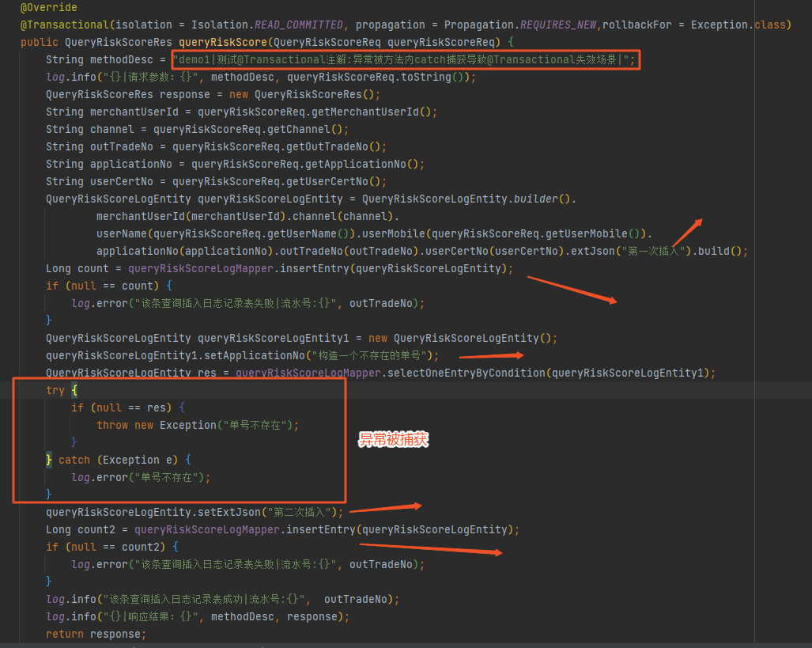
Task: Click 'new QueryRiskScoreRes()' constructor call
Action: [301, 94]
